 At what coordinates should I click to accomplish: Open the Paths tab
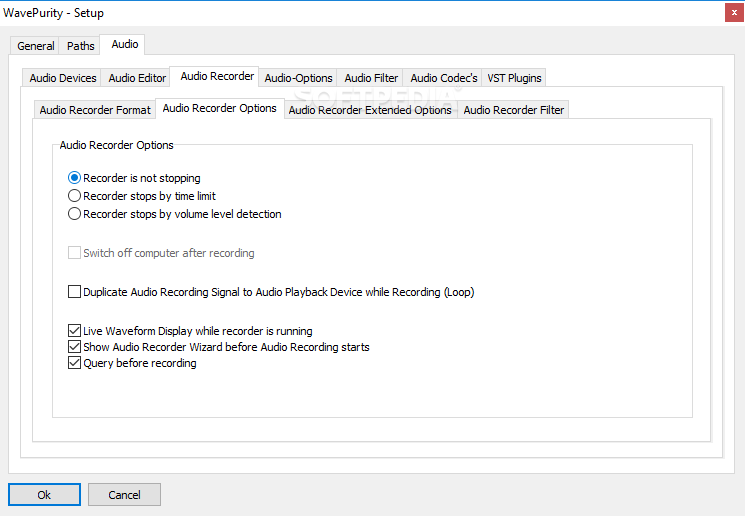(80, 46)
